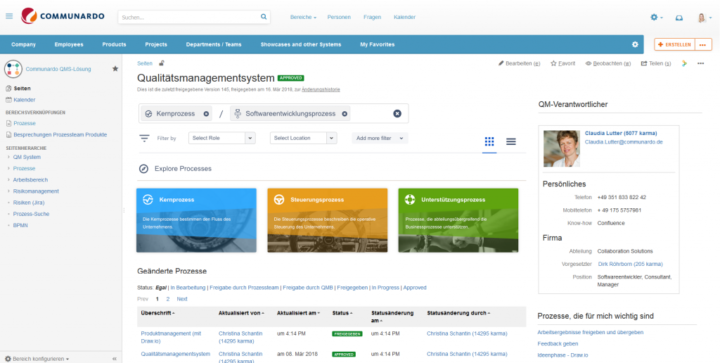
Task: Clear all selected process filters
Action: tap(397, 114)
